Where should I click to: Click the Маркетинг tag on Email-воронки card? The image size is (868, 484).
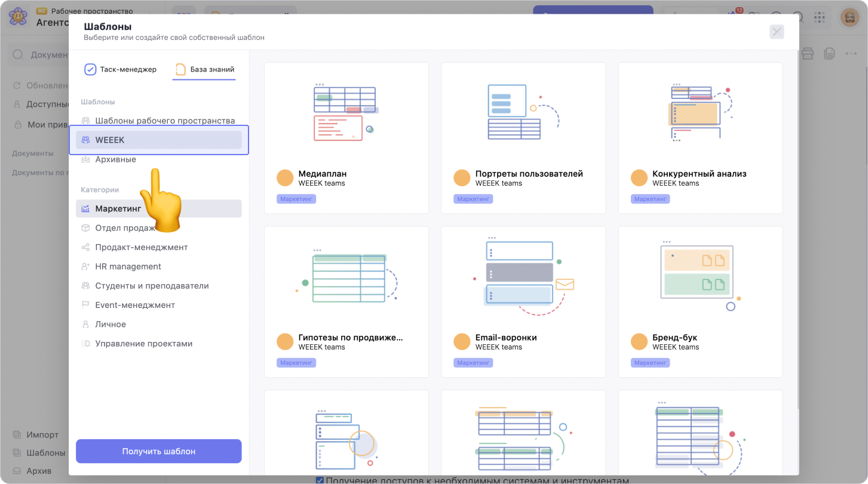point(473,362)
